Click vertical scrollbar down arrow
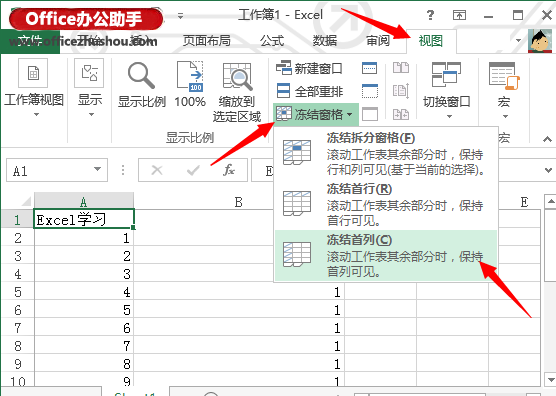Screen dimensions: 556x396 coord(550,379)
